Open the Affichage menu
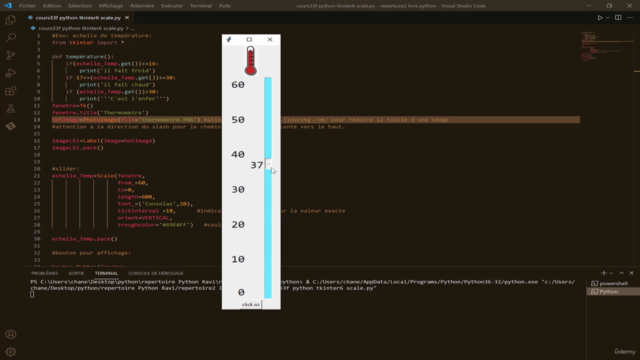 [111, 6]
